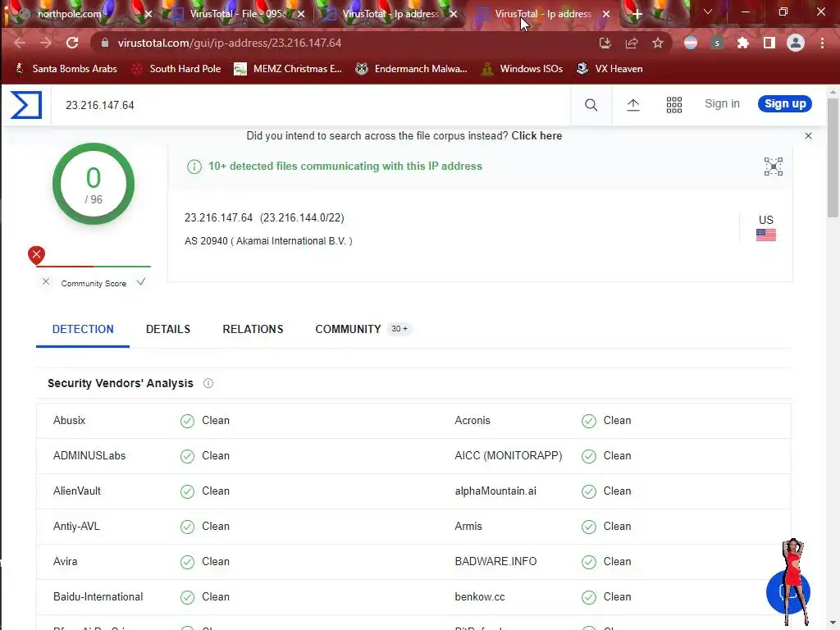This screenshot has width=840, height=630.
Task: Click the 'Baidu-International' vendor name
Action: pyautogui.click(x=98, y=597)
